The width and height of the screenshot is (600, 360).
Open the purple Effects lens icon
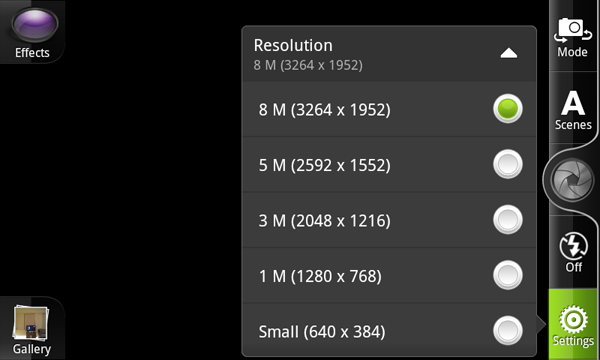click(35, 24)
